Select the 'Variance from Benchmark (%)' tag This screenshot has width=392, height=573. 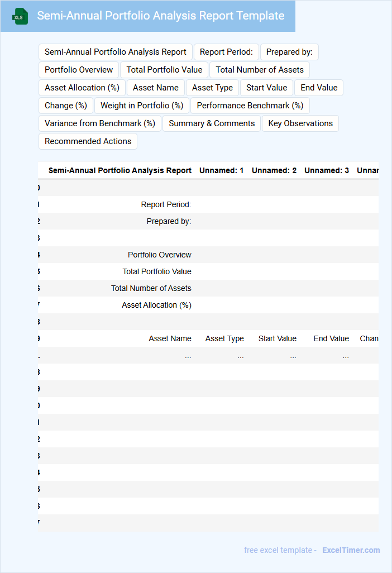[x=100, y=123]
